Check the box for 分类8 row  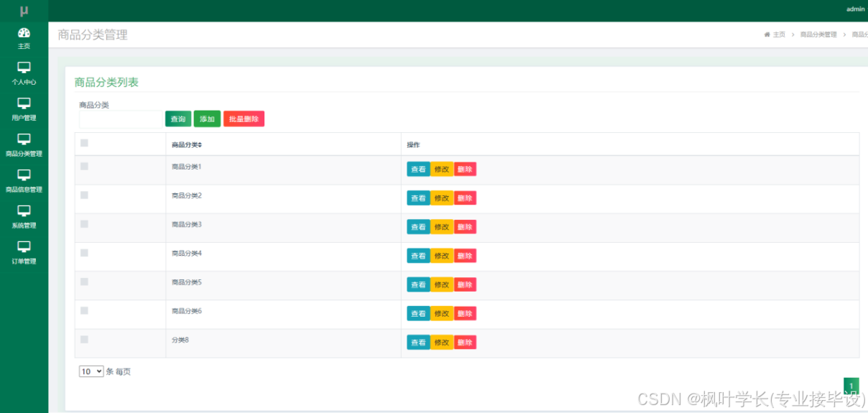click(84, 339)
